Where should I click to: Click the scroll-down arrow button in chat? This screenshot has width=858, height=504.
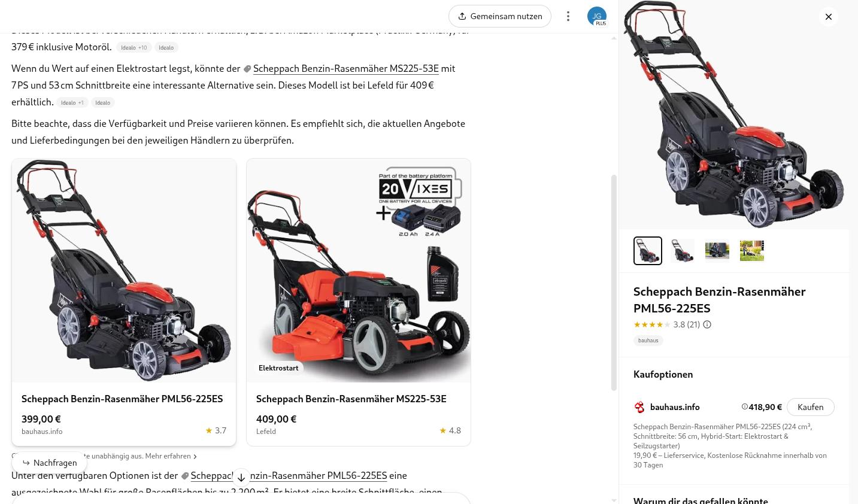pos(241,477)
